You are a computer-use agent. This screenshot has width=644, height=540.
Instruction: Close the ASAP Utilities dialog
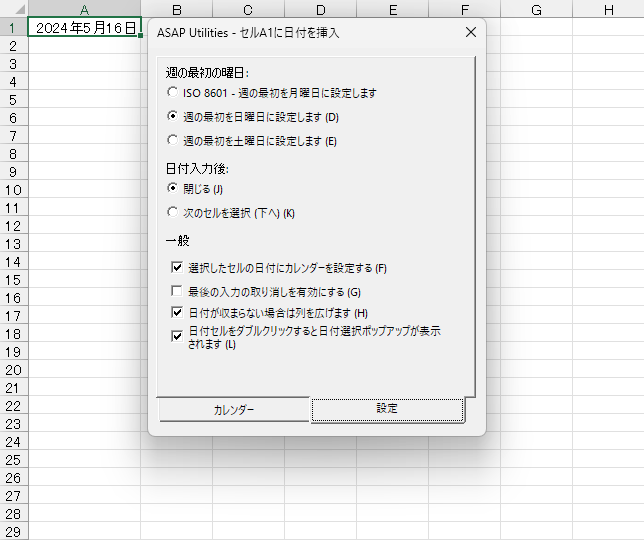[x=471, y=32]
